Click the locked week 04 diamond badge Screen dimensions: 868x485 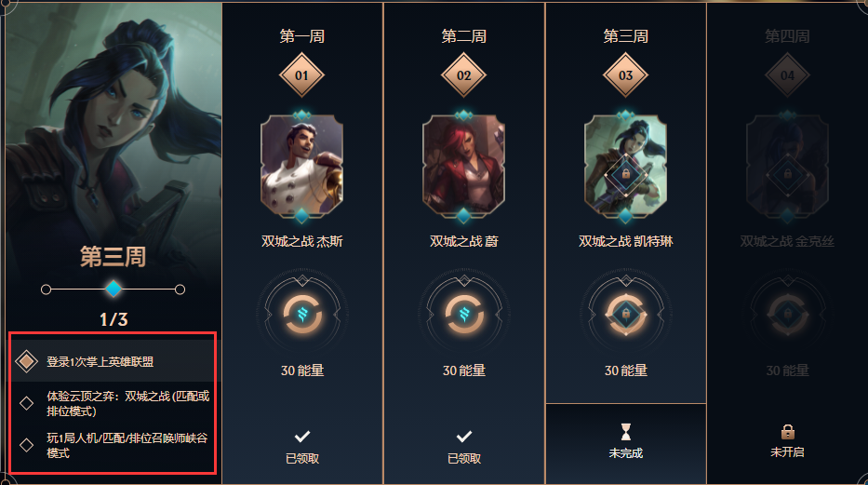[787, 75]
